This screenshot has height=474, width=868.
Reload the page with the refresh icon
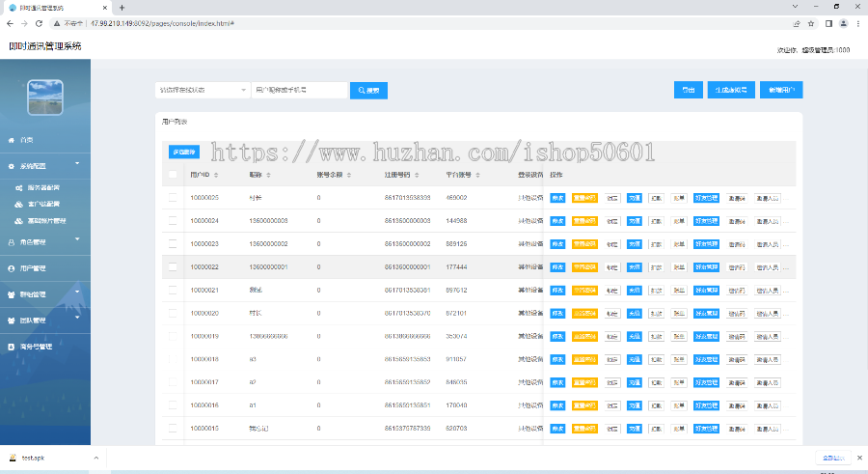(x=39, y=23)
